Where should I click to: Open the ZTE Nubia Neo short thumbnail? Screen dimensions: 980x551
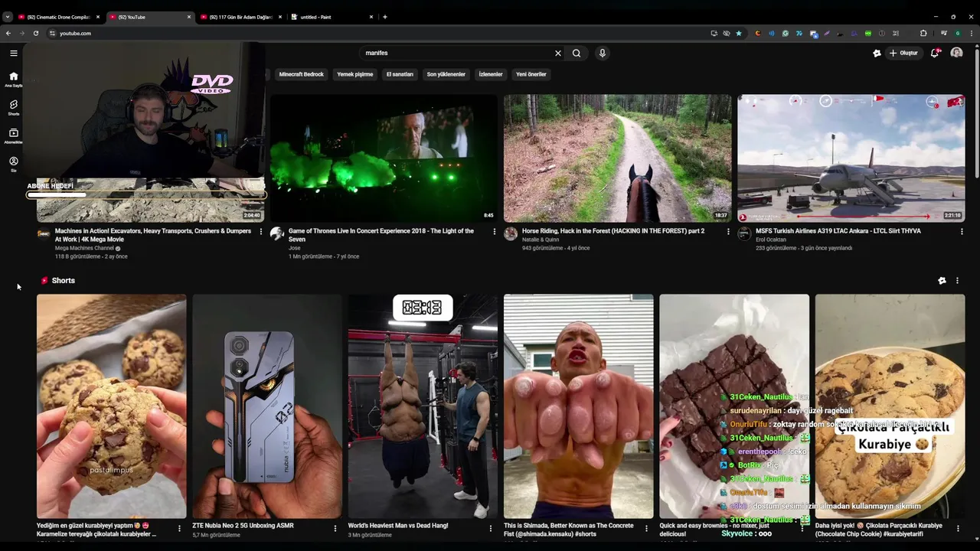coord(267,406)
